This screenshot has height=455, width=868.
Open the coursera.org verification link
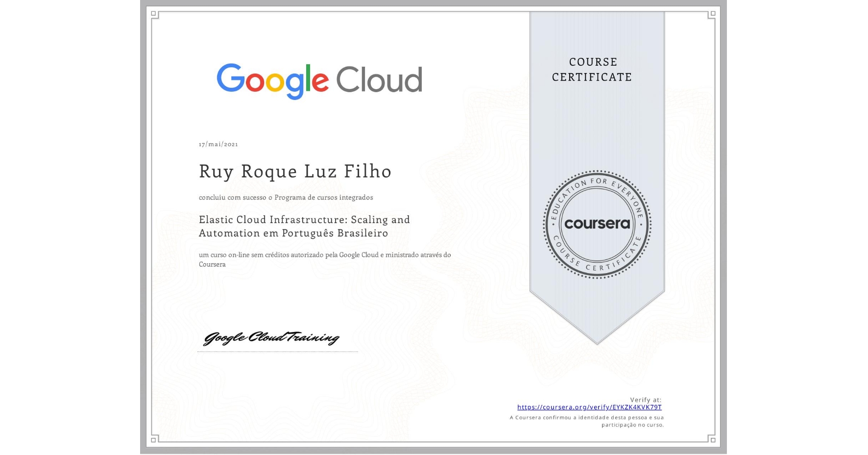tap(590, 407)
